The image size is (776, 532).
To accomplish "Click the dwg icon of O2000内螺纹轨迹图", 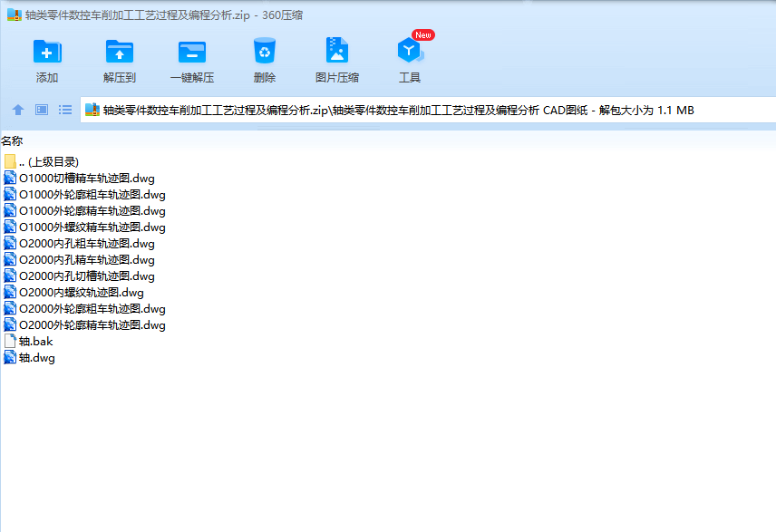I will pyautogui.click(x=10, y=293).
